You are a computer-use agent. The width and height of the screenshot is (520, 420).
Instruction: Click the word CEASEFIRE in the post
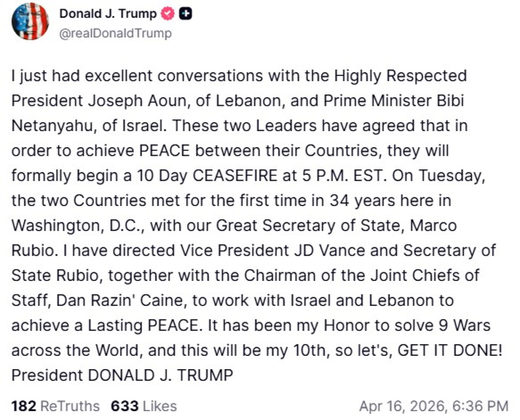(235, 175)
